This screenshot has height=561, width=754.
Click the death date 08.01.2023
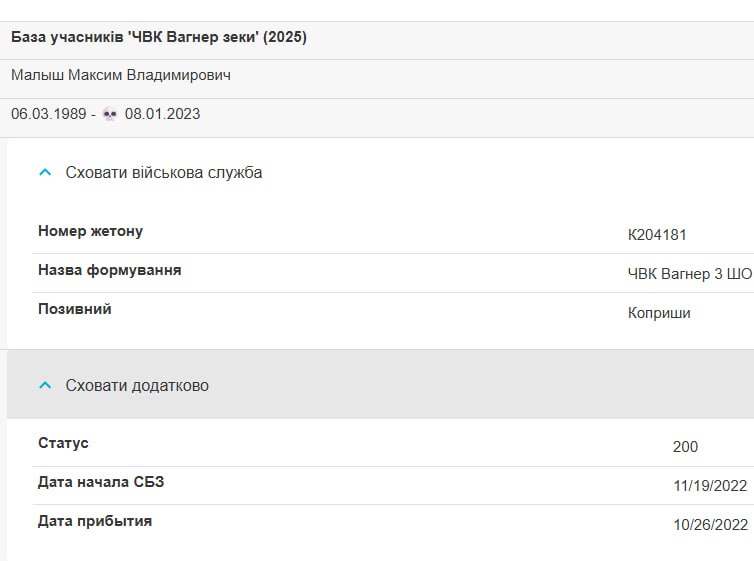(163, 114)
